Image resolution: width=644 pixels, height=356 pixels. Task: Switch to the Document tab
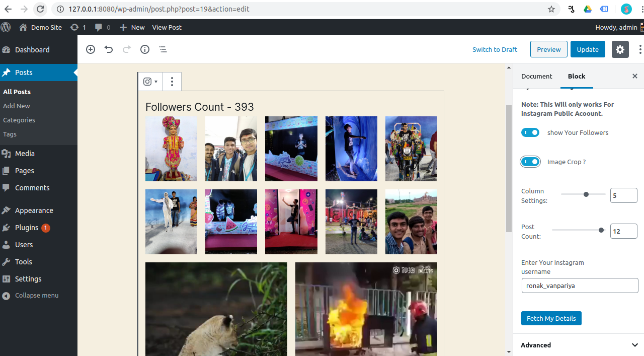click(536, 76)
